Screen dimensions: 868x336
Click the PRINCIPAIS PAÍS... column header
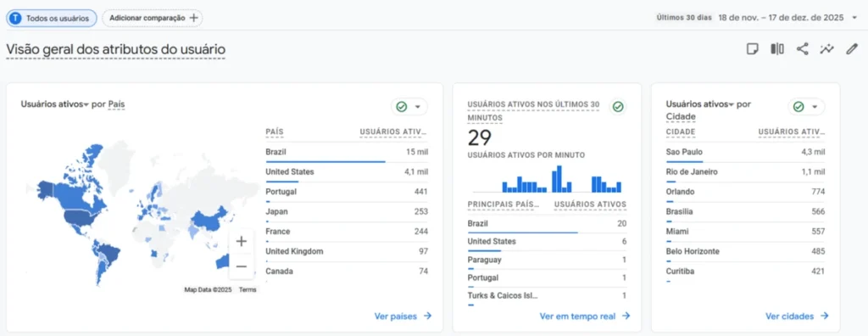504,204
